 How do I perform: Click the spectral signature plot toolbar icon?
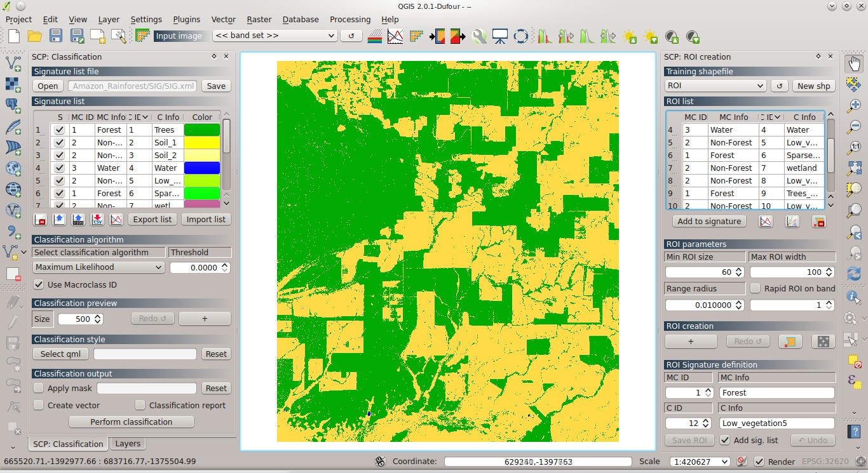point(395,36)
